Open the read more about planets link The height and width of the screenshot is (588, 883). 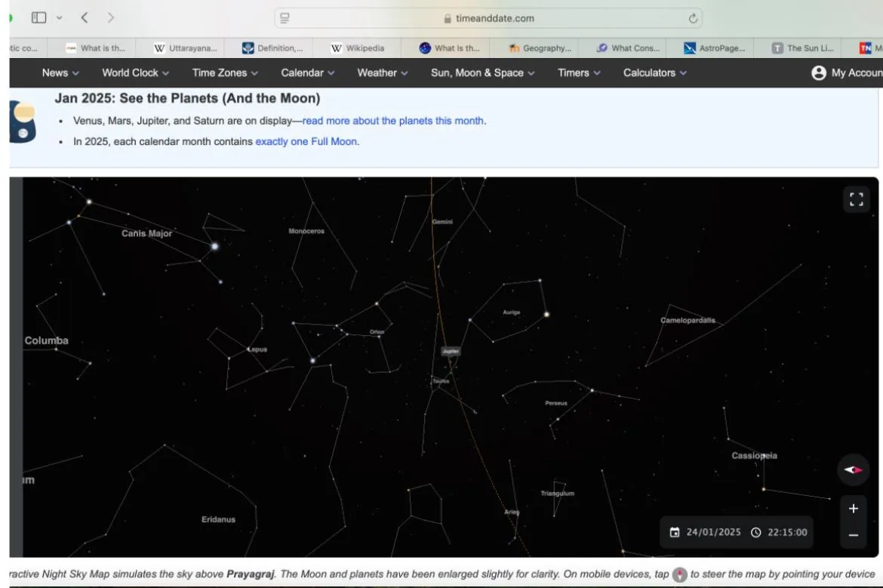(393, 121)
